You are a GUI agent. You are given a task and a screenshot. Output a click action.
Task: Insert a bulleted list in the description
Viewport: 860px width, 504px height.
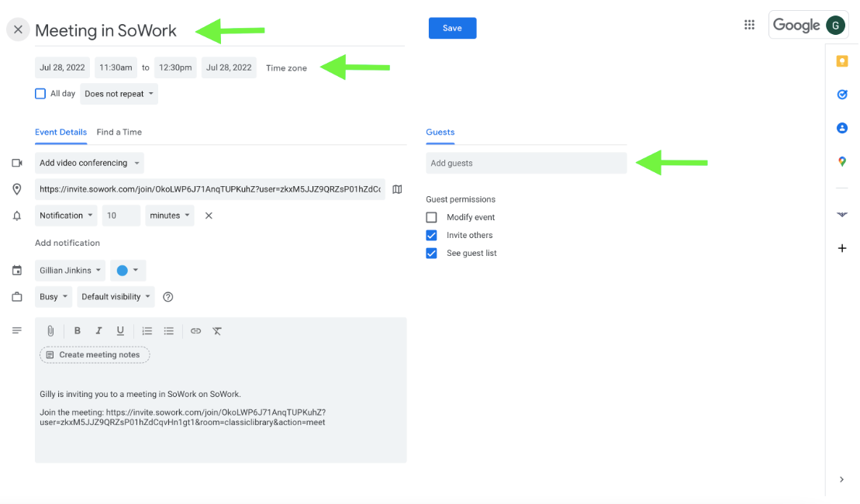(168, 330)
